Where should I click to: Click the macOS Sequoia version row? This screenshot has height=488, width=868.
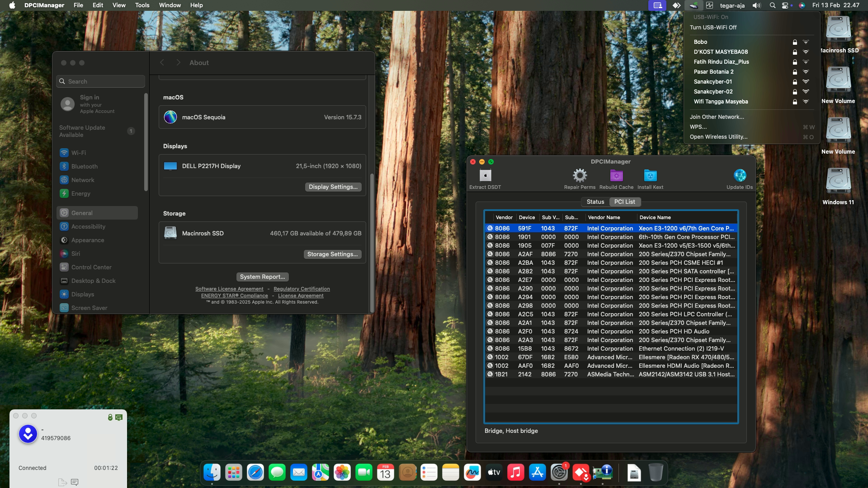coord(262,117)
